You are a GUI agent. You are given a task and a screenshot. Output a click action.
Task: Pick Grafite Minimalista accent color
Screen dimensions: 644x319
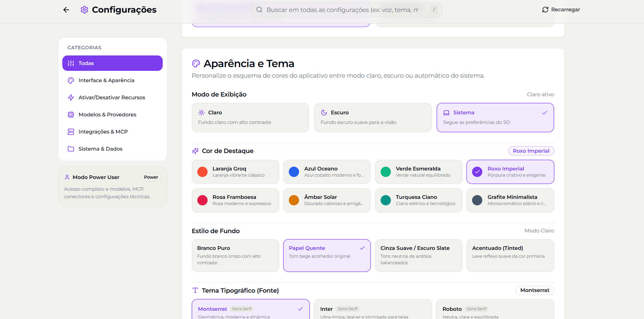pyautogui.click(x=510, y=200)
